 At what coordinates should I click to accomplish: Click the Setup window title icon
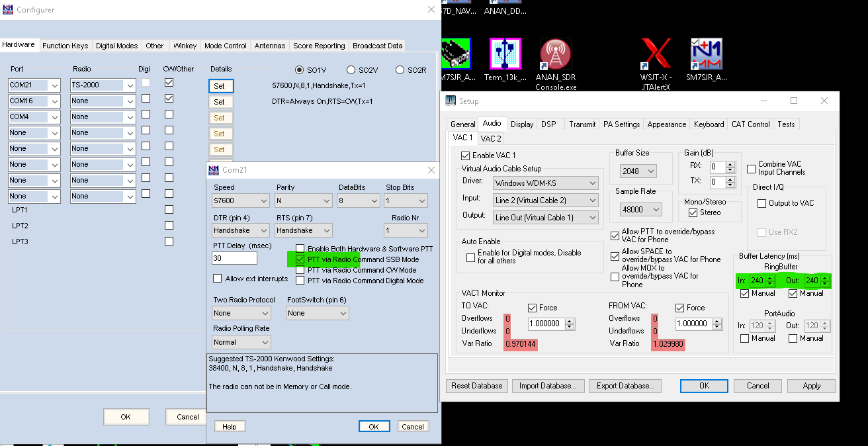tap(451, 101)
